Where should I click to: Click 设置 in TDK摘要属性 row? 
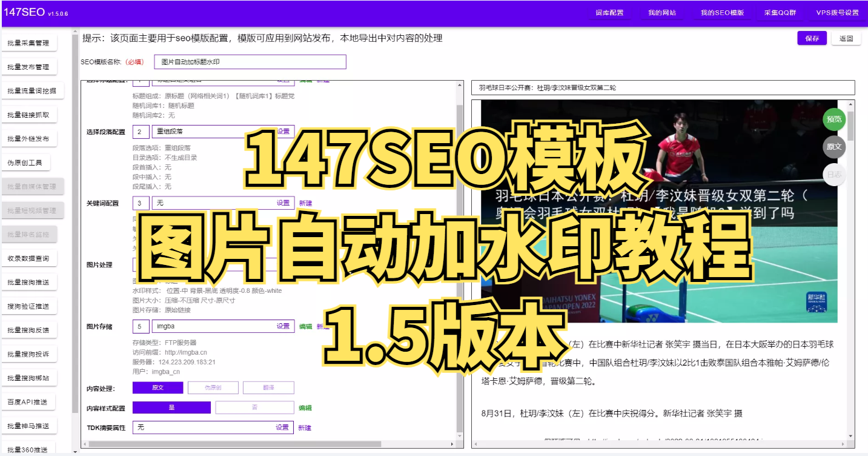(282, 428)
